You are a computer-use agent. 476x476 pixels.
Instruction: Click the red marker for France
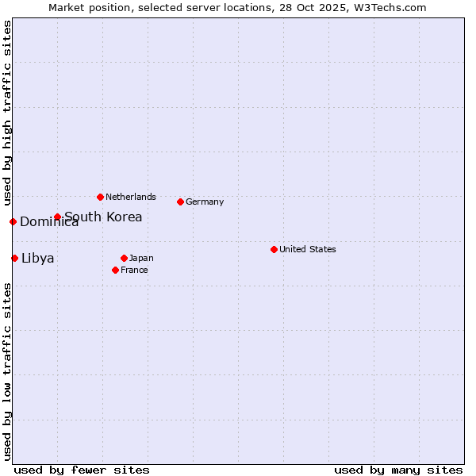116,270
